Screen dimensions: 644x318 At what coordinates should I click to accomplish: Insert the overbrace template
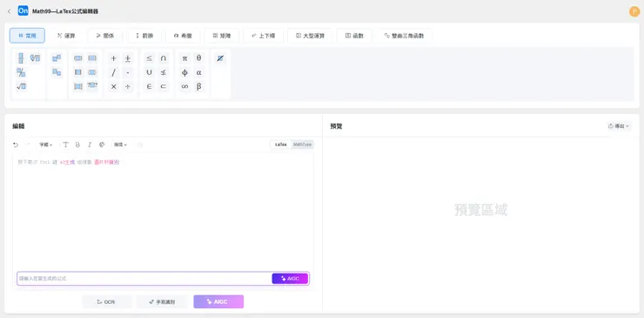(92, 85)
